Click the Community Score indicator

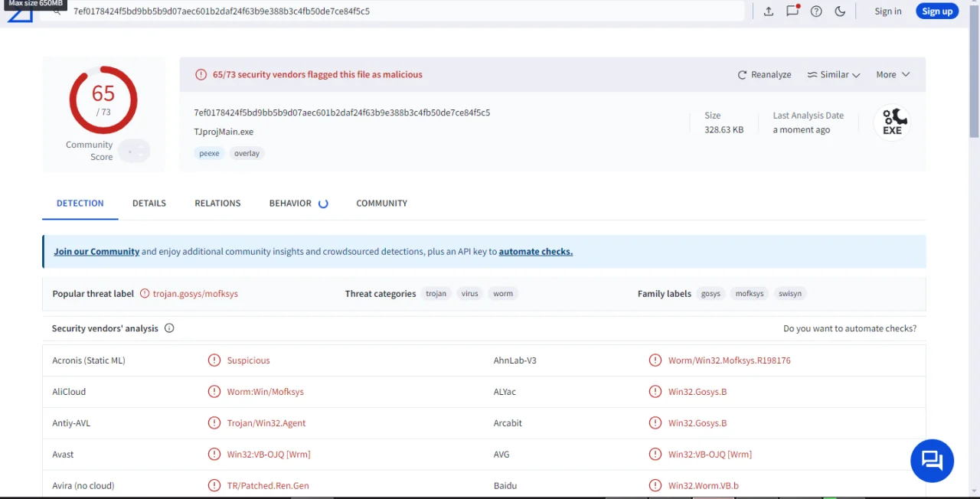tap(135, 151)
